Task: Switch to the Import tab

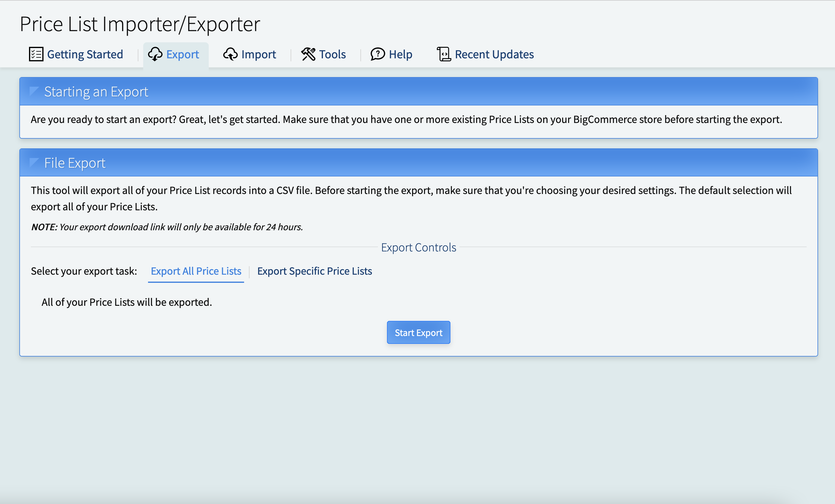Action: pyautogui.click(x=250, y=54)
